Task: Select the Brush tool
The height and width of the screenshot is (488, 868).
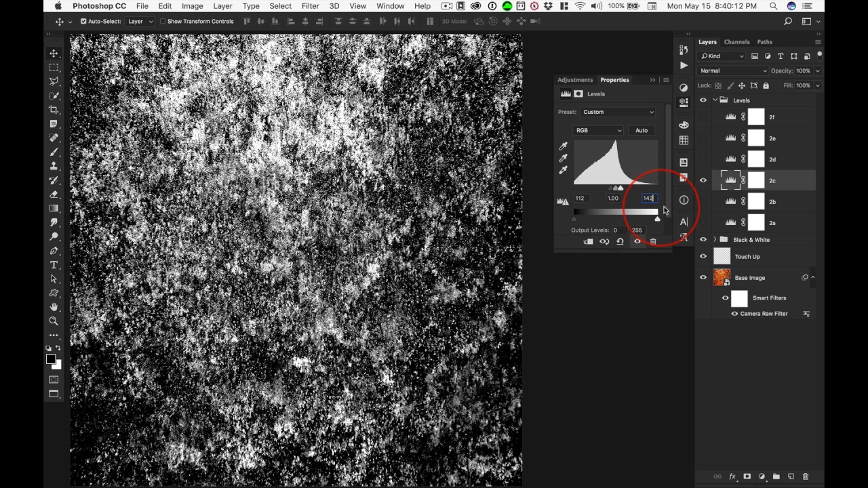Action: (x=54, y=152)
